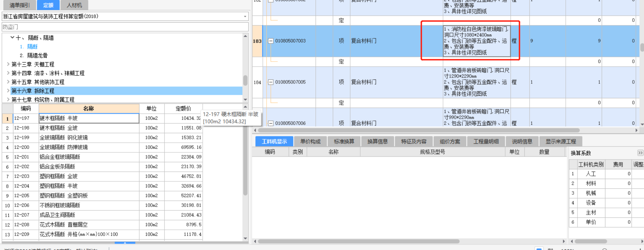Click the quota list vertical scrollbar thumb
Screen dimensions: 644x250
(245, 153)
